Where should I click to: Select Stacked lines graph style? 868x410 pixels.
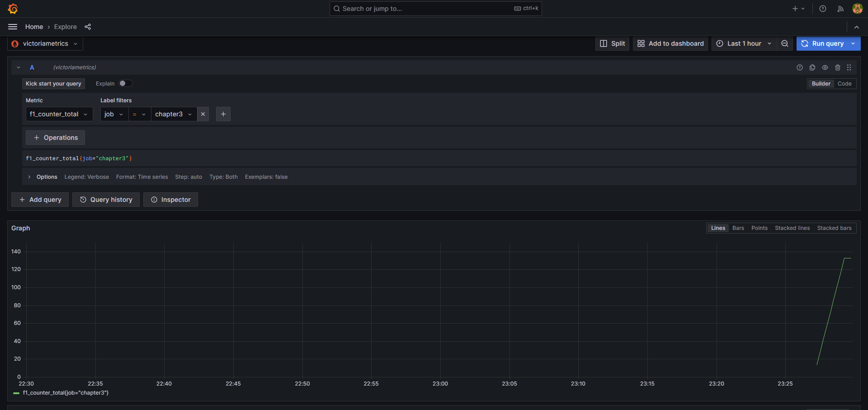[792, 228]
